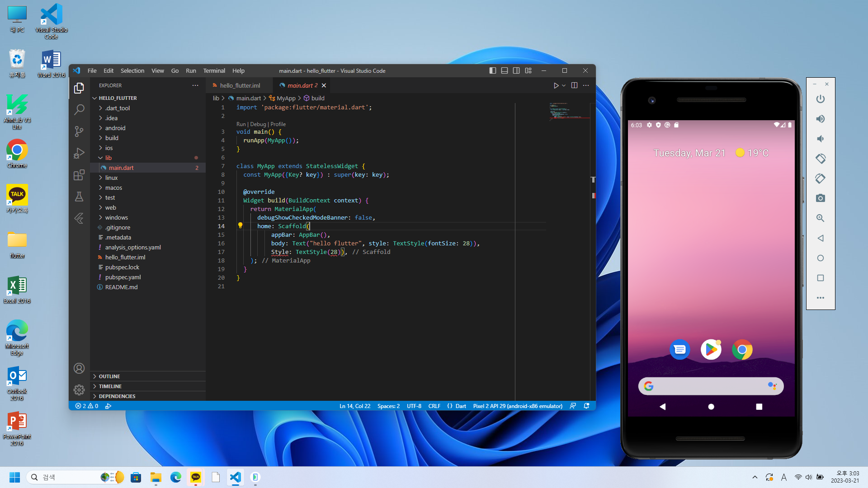Expand the android folder
The image size is (868, 488).
148,128
